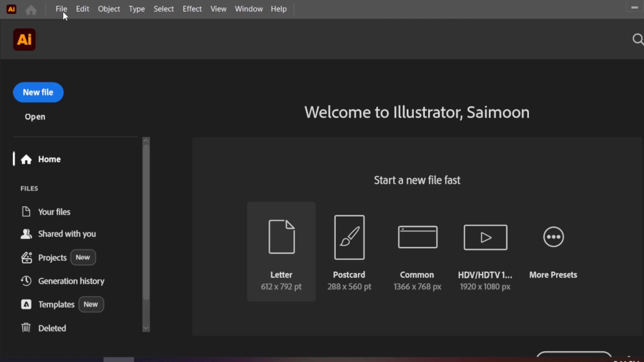Click the large Illustrator Ai logo
Screen dimensions: 644x362
pos(24,40)
